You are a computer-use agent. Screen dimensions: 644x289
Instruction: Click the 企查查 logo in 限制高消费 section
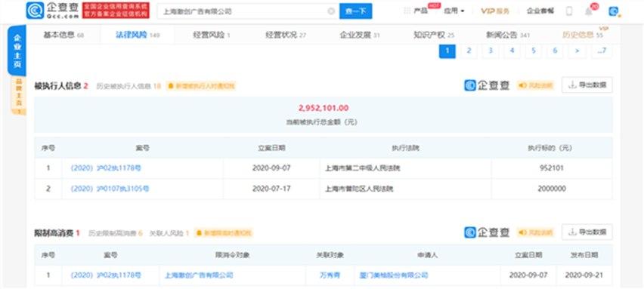click(487, 232)
